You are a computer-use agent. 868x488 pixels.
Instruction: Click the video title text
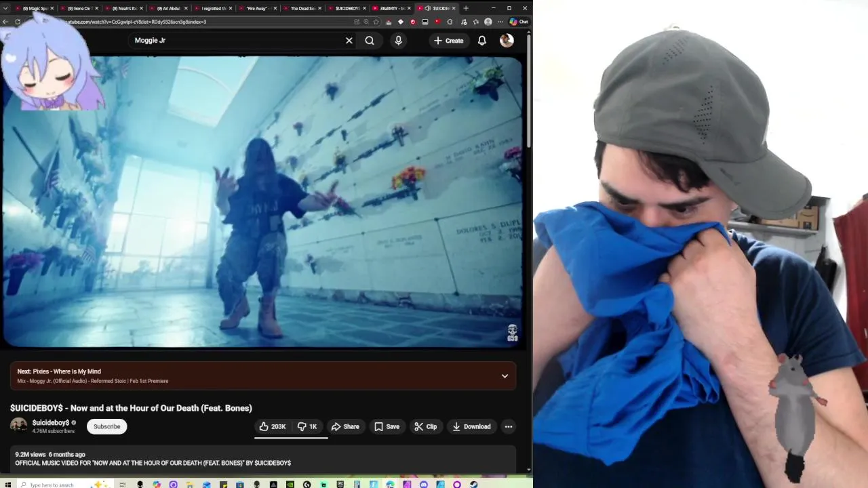pyautogui.click(x=131, y=408)
